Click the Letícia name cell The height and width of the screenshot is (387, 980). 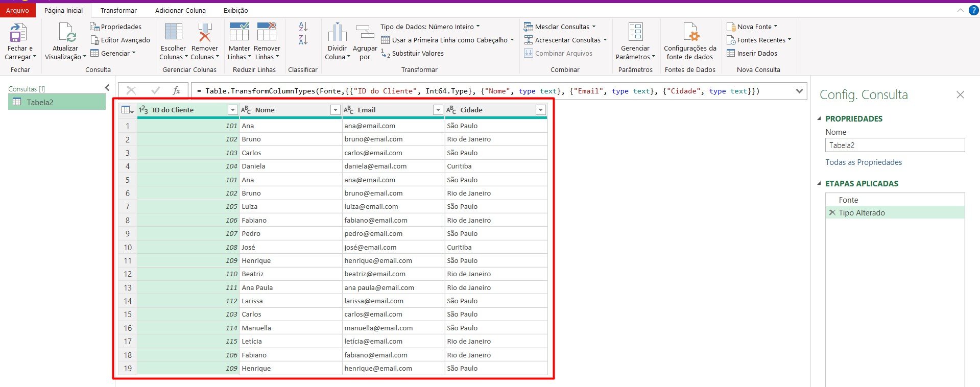[291, 341]
